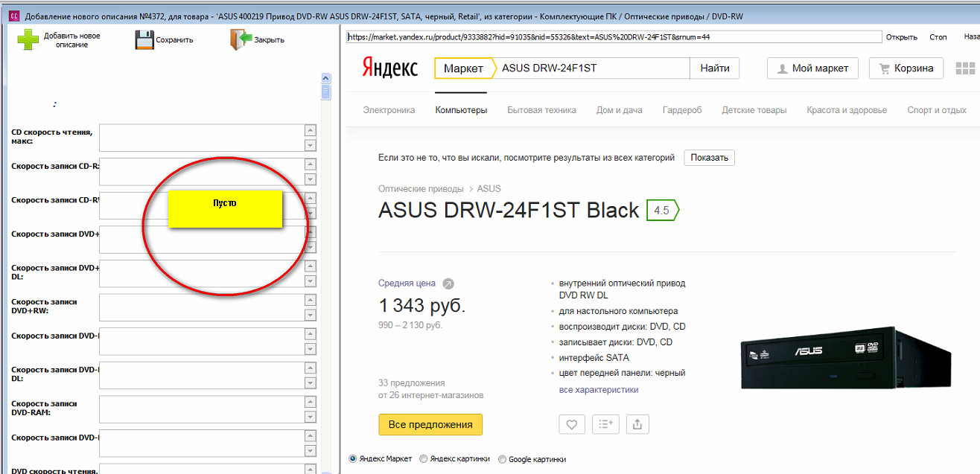Open the все характеристики link

coord(599,390)
